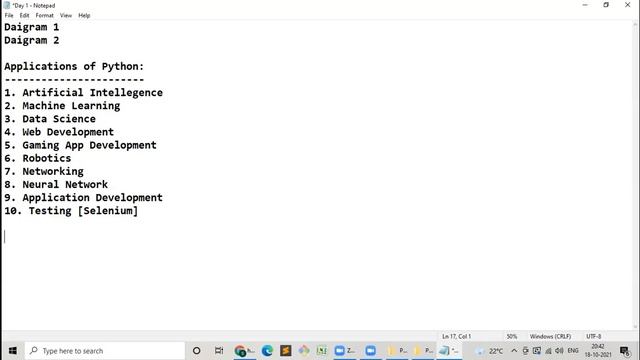Click line '8. Neural Network'
The height and width of the screenshot is (360, 640).
(x=56, y=184)
